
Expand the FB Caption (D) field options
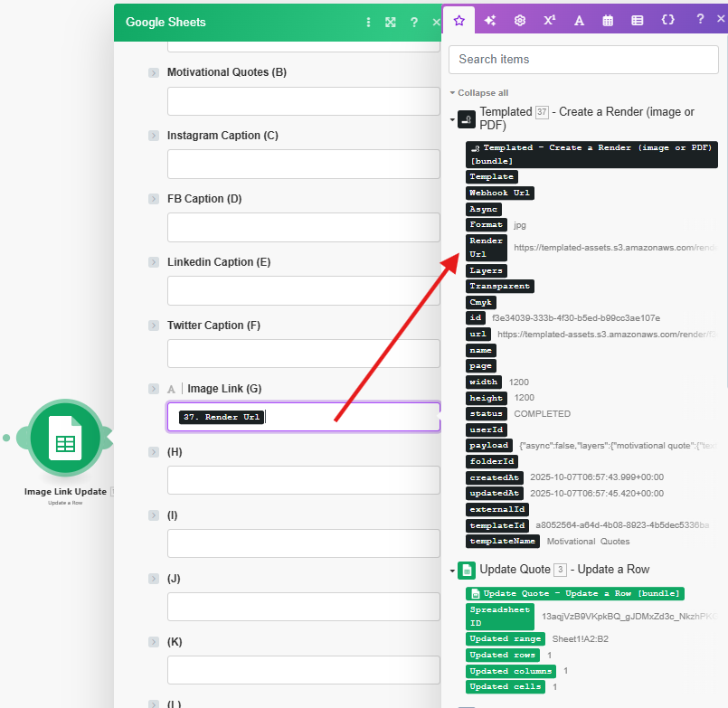pyautogui.click(x=153, y=199)
